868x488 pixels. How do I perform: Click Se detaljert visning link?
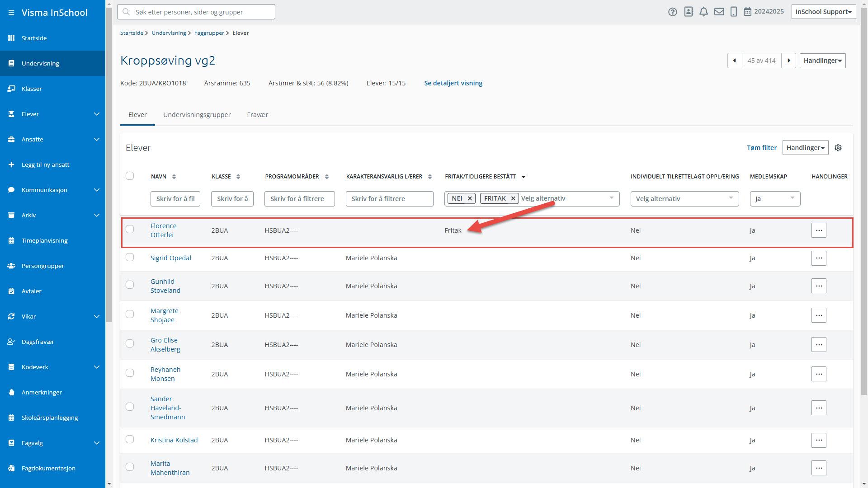point(453,83)
